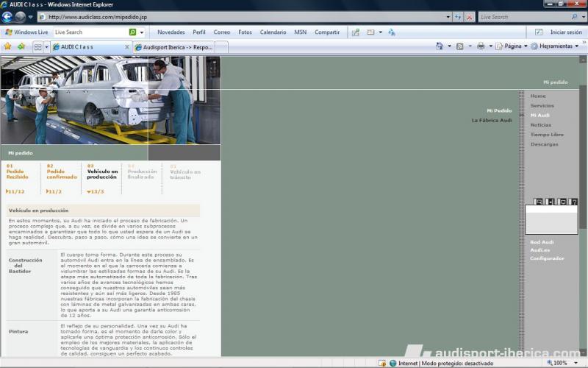Open Servicios in right sidebar menu
This screenshot has height=368, width=588.
pyautogui.click(x=542, y=106)
